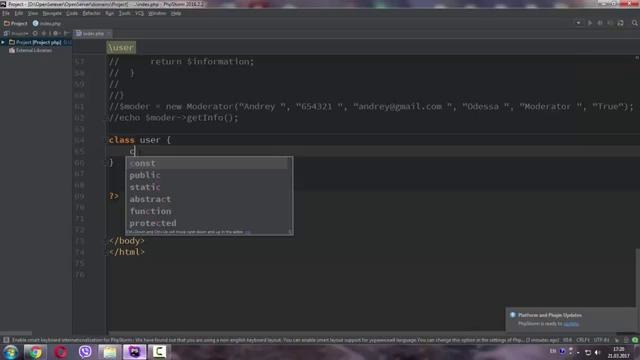Click the volume icon in system tray
The width and height of the screenshot is (640, 360).
tap(598, 352)
